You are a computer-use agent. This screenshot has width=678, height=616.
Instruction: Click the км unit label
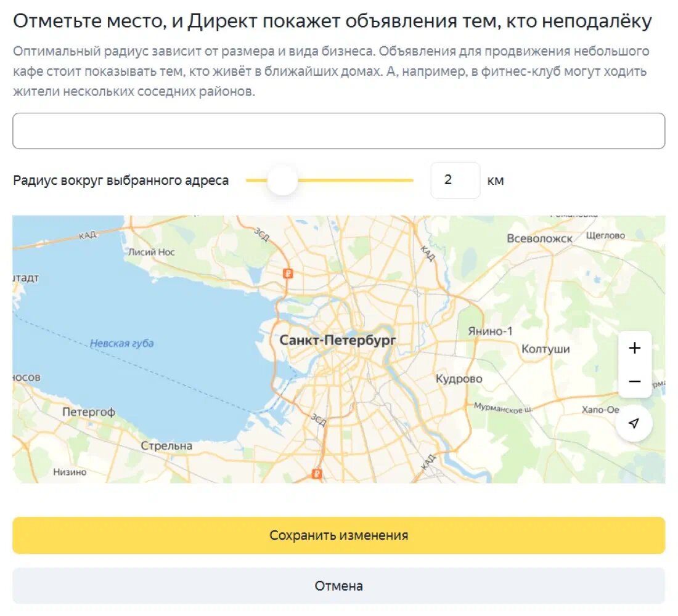point(496,180)
